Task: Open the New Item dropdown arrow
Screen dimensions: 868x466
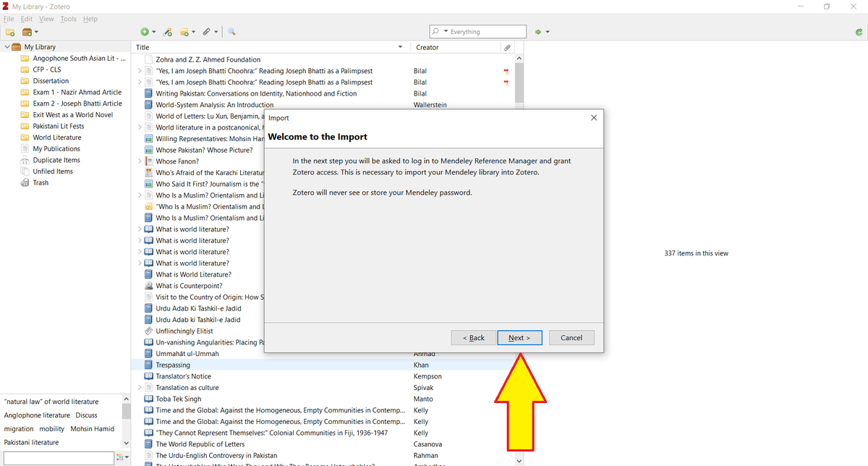Action: [x=153, y=32]
